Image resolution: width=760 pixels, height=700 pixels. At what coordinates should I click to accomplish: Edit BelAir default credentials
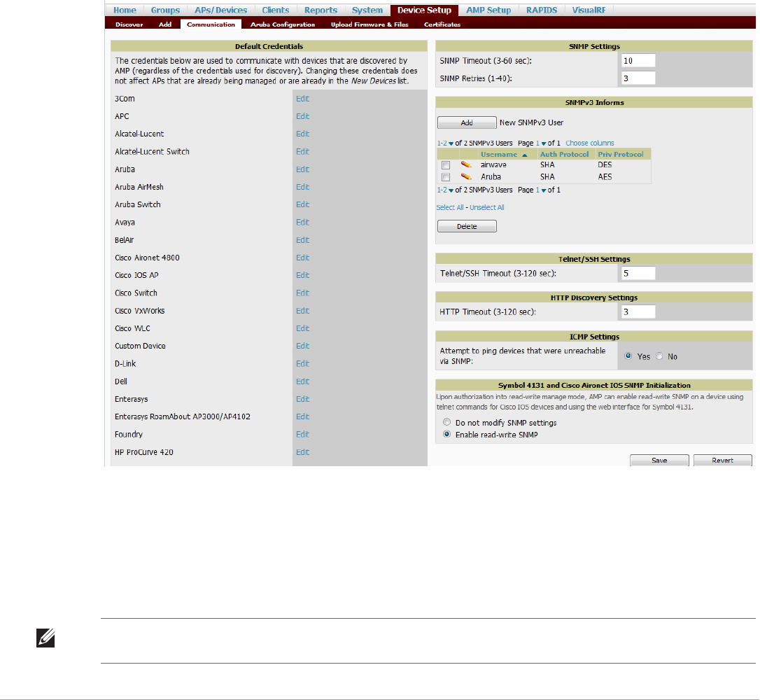302,240
